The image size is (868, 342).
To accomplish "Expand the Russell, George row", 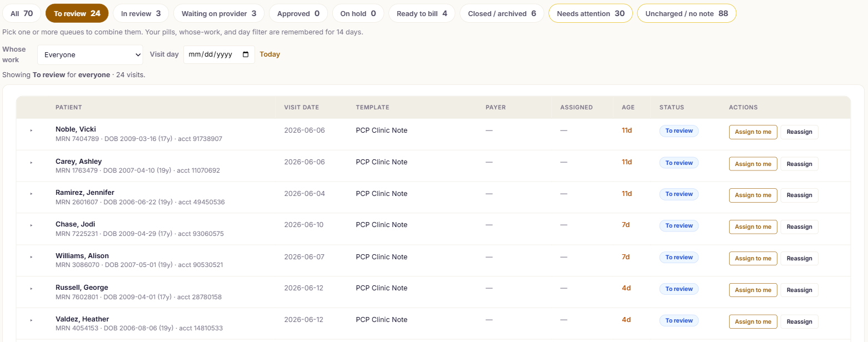I will pyautogui.click(x=31, y=288).
